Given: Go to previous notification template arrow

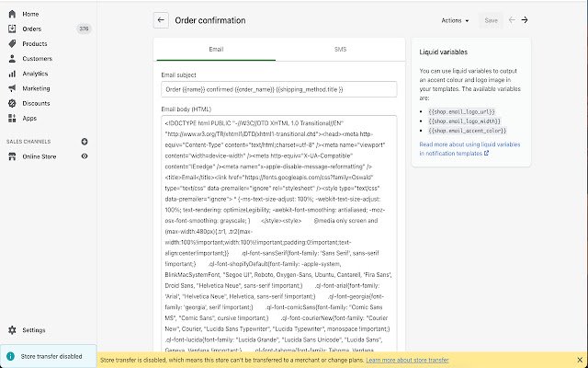Looking at the screenshot, I should pyautogui.click(x=512, y=20).
